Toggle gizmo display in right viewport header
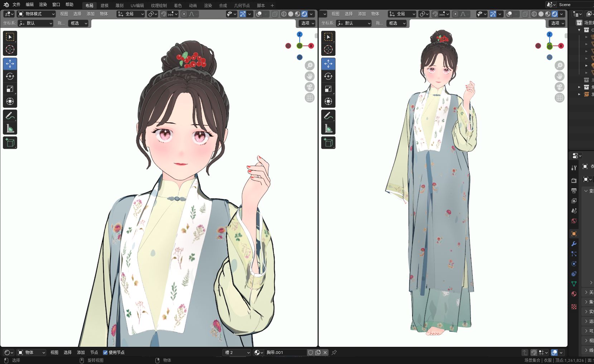Screen dimensions: 594x364 493,14
